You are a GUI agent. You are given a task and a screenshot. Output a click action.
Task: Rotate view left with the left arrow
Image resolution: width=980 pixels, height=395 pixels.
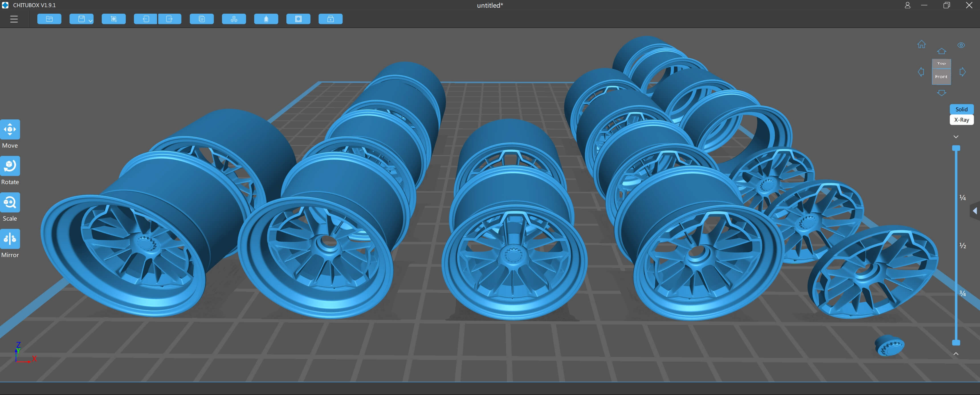coord(921,72)
